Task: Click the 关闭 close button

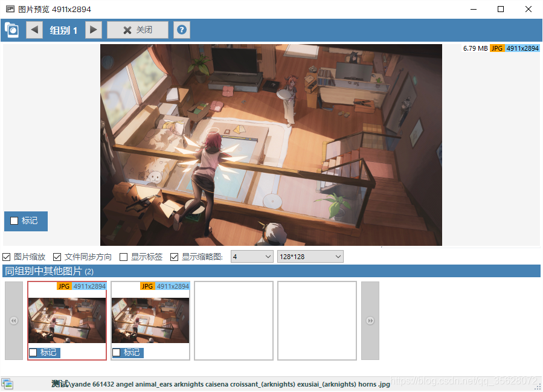Action: pos(138,30)
